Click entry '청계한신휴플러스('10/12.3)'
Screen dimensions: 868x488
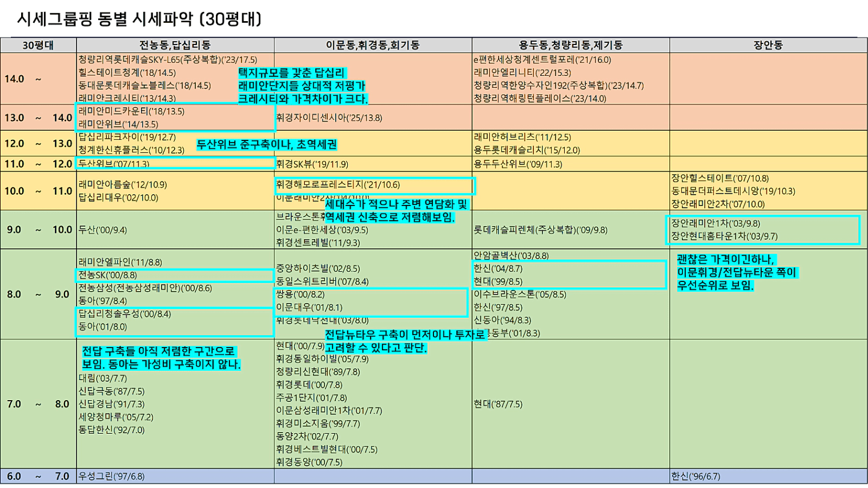tap(131, 150)
